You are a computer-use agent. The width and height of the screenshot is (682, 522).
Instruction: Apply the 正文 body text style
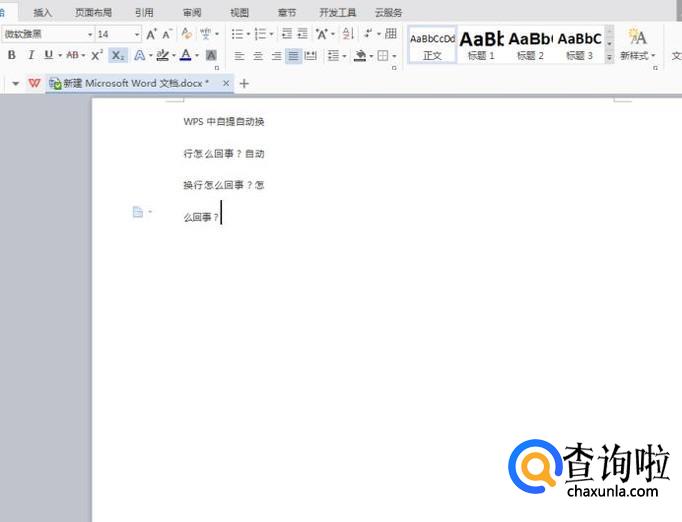click(432, 45)
